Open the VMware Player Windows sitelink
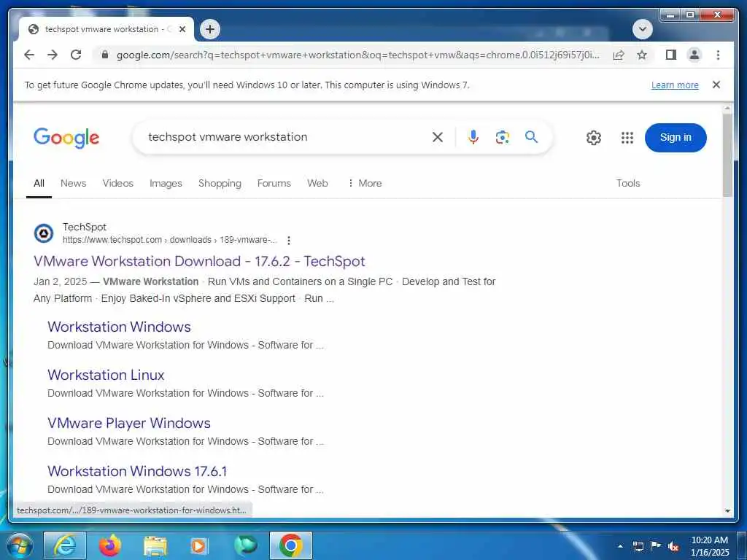 [129, 423]
